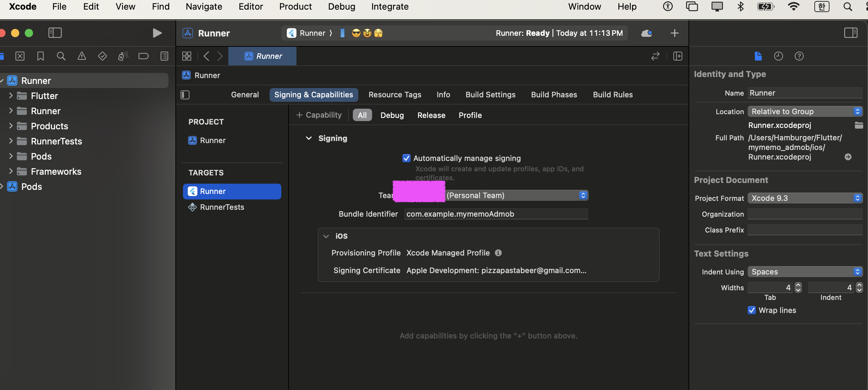Expand the Products folder
Screen dimensions: 868x390
[11, 126]
